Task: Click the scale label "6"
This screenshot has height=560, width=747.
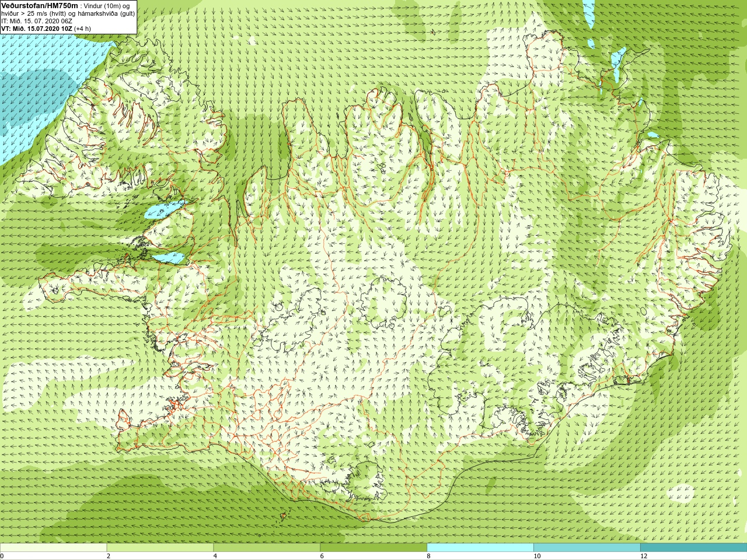Action: pyautogui.click(x=322, y=556)
